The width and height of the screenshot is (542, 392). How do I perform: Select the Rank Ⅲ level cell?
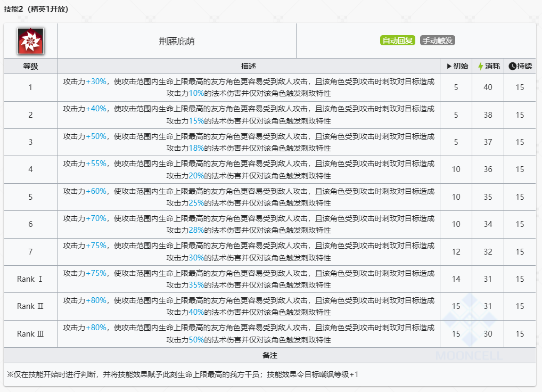30,334
